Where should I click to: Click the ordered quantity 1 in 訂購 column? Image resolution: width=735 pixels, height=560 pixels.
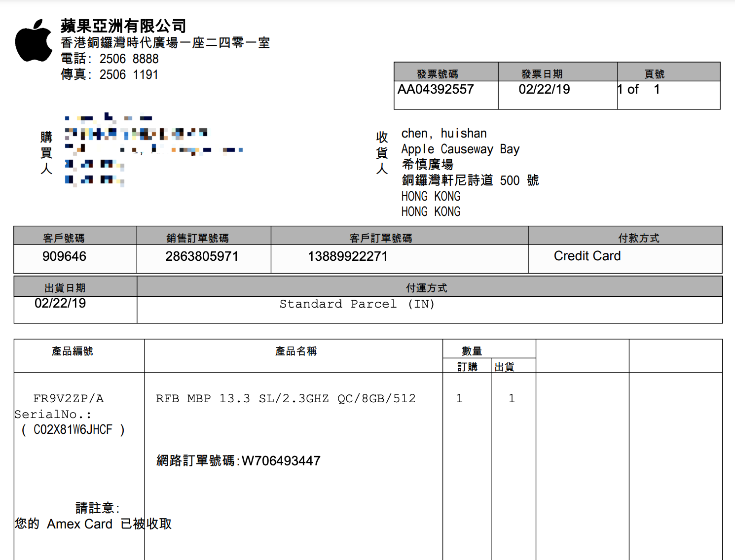[x=459, y=398]
